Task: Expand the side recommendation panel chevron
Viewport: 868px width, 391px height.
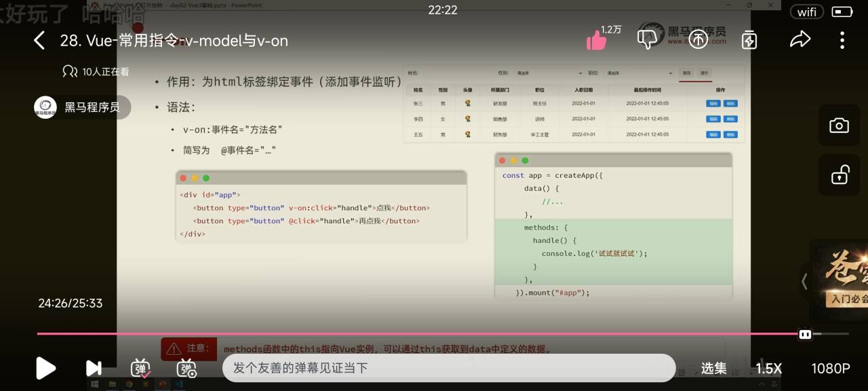Action: pyautogui.click(x=804, y=281)
